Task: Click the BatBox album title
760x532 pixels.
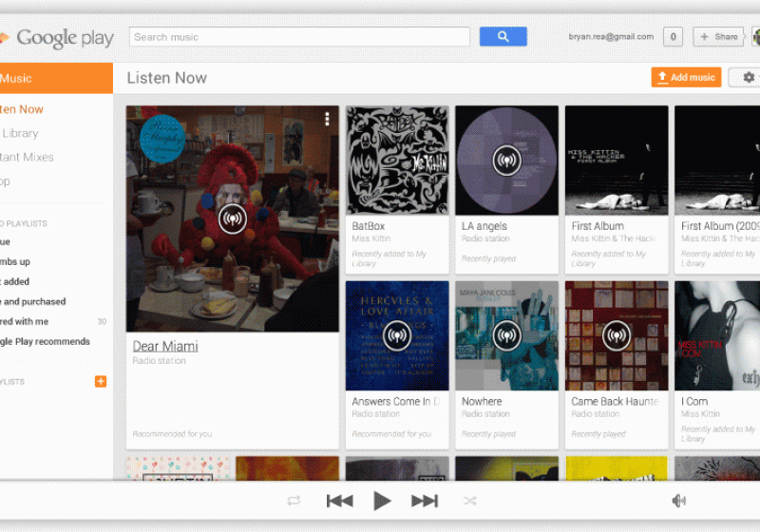Action: [x=369, y=226]
